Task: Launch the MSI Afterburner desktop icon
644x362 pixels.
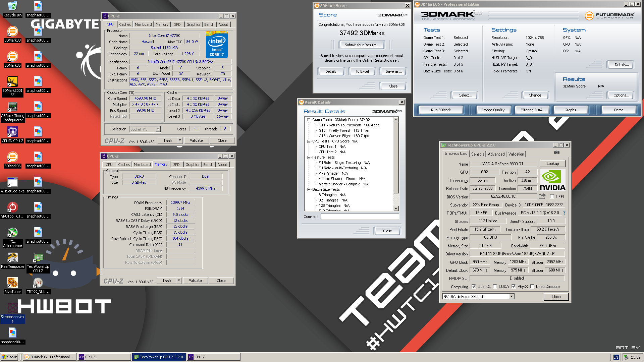Action: [12, 237]
